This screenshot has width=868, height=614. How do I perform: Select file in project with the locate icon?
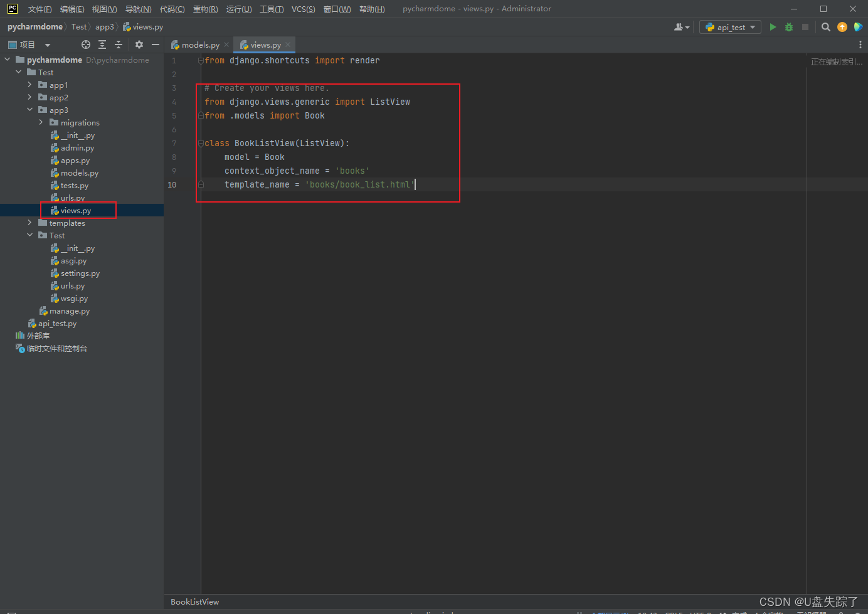coord(85,44)
